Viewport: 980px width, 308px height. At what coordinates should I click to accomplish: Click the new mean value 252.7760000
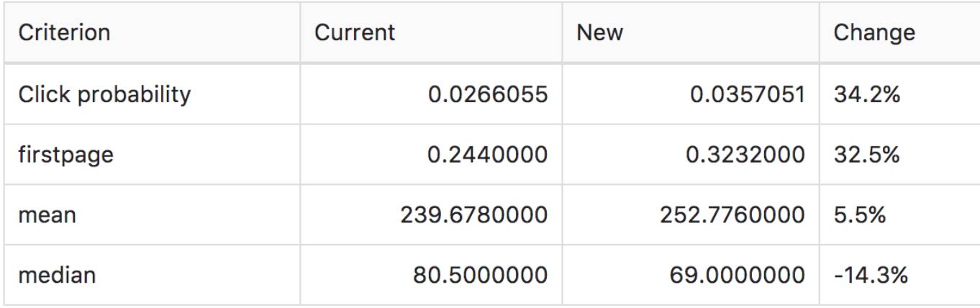(732, 215)
